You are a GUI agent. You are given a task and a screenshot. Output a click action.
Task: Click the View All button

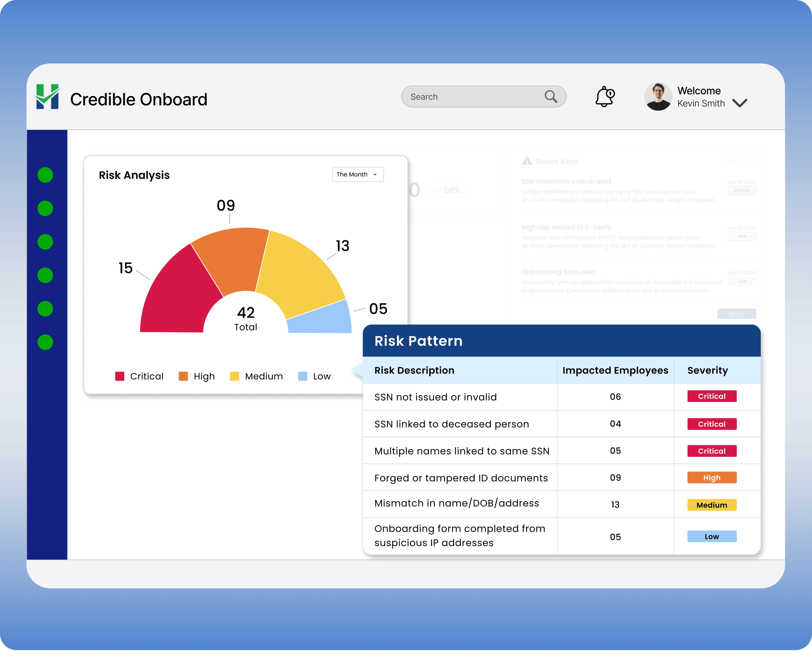coord(736,314)
